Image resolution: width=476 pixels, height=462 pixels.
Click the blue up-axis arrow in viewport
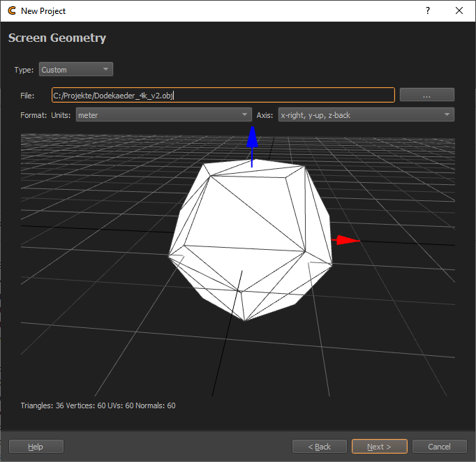click(253, 140)
